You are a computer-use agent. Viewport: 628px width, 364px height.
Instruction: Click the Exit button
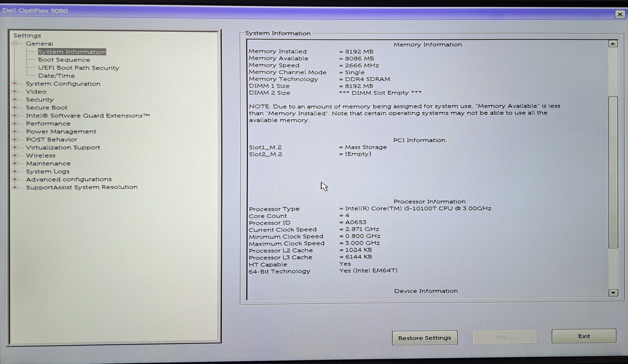(584, 336)
